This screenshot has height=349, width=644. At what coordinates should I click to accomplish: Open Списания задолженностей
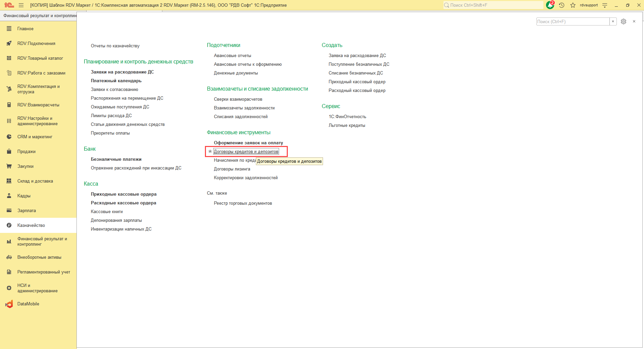click(x=240, y=117)
